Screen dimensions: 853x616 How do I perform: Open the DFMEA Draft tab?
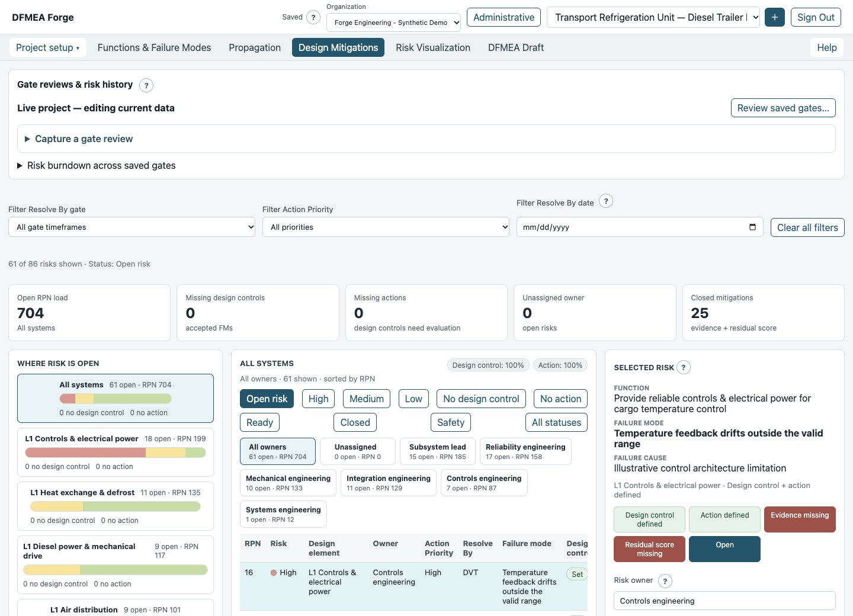(x=516, y=47)
